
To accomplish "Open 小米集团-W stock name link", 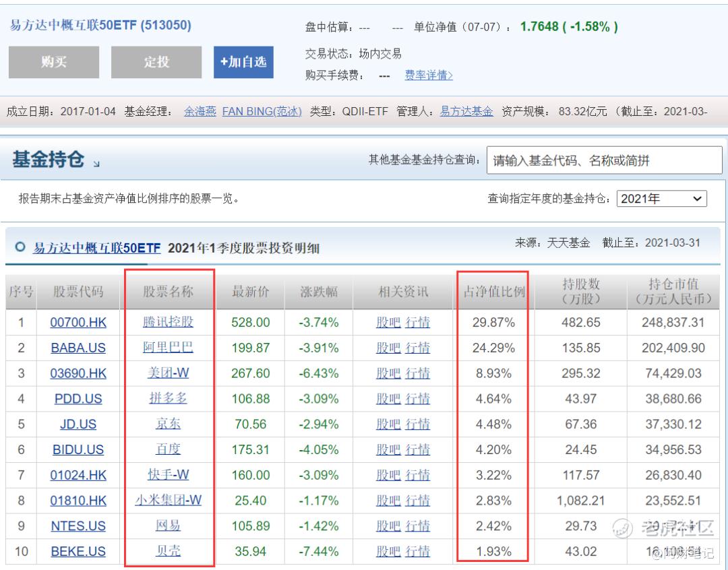I will 168,500.
